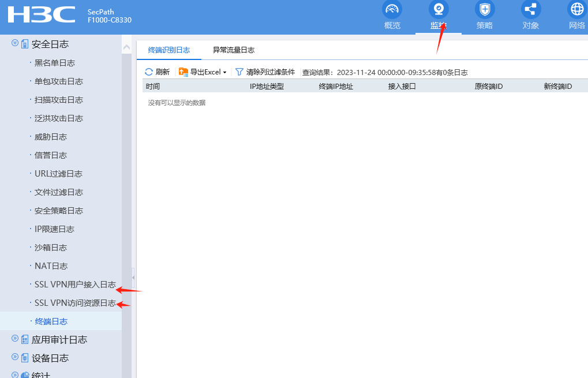Open 安全策略日志 in the sidebar
Viewport: 588px width, 378px height.
(x=59, y=211)
